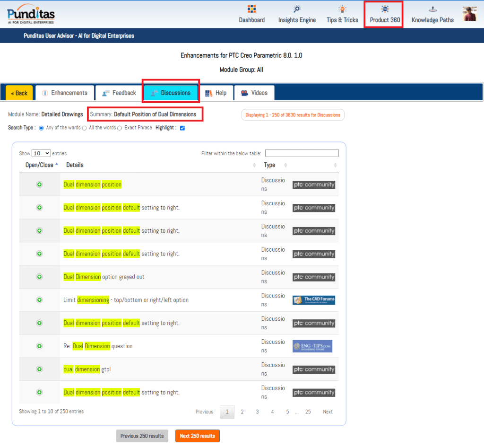Click the ENG-TIPS.com source logo

[312, 346]
